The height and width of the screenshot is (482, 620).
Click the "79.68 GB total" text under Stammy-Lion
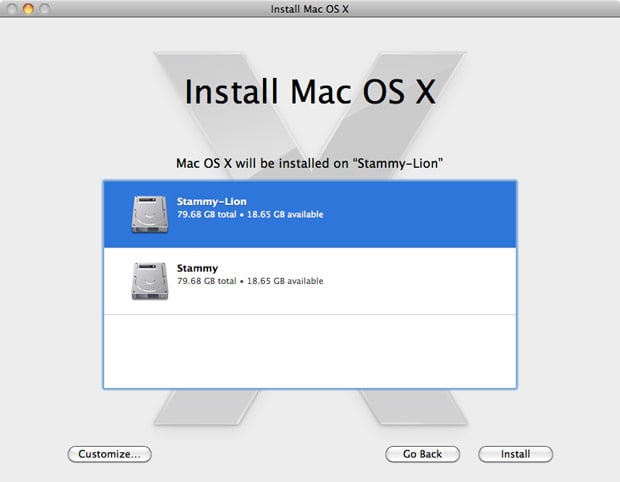[x=206, y=214]
